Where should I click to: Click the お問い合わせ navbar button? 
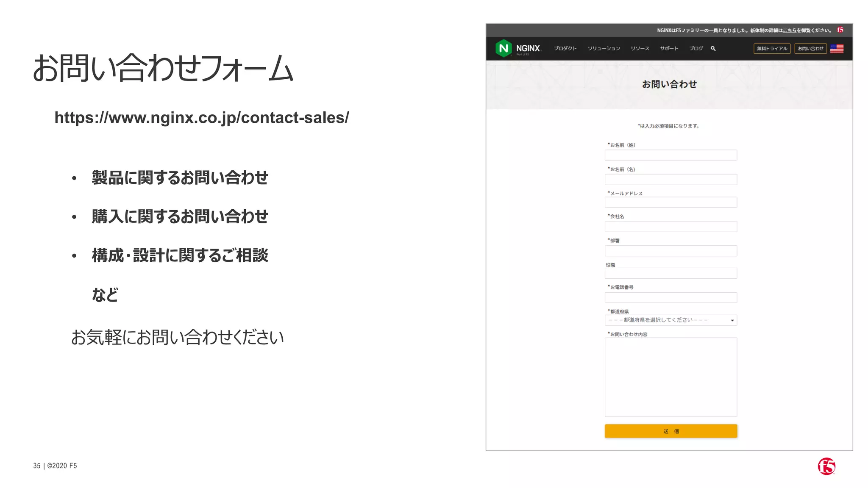(x=810, y=49)
